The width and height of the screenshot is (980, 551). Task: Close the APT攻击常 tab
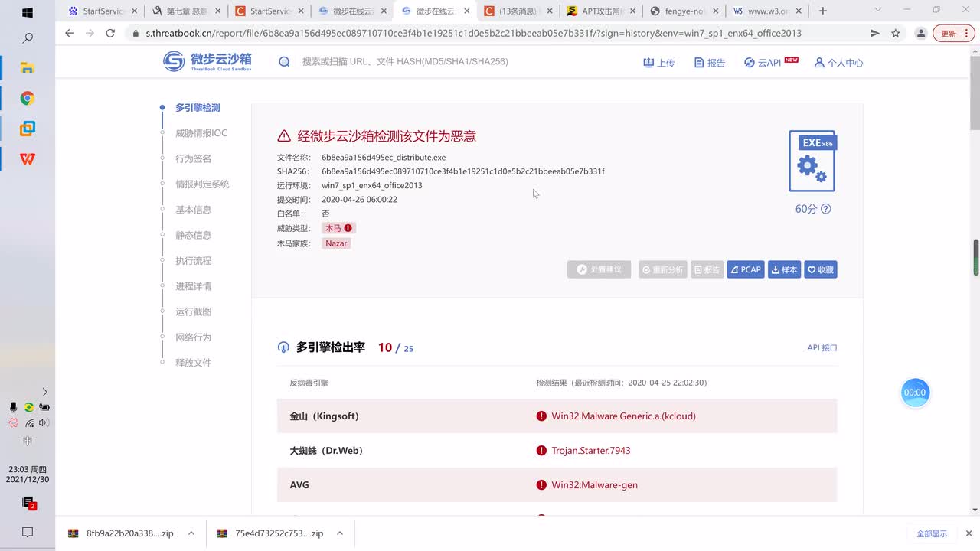point(632,11)
